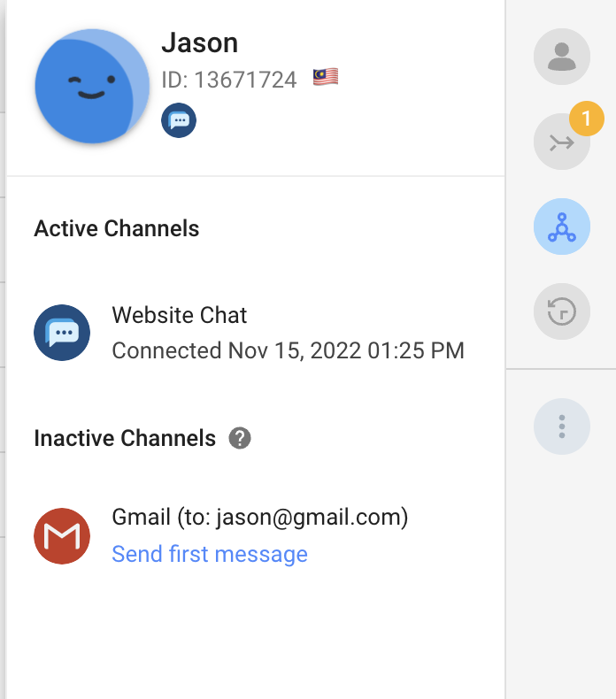
Task: Open the merge suggestions icon with badge
Action: coord(562,142)
